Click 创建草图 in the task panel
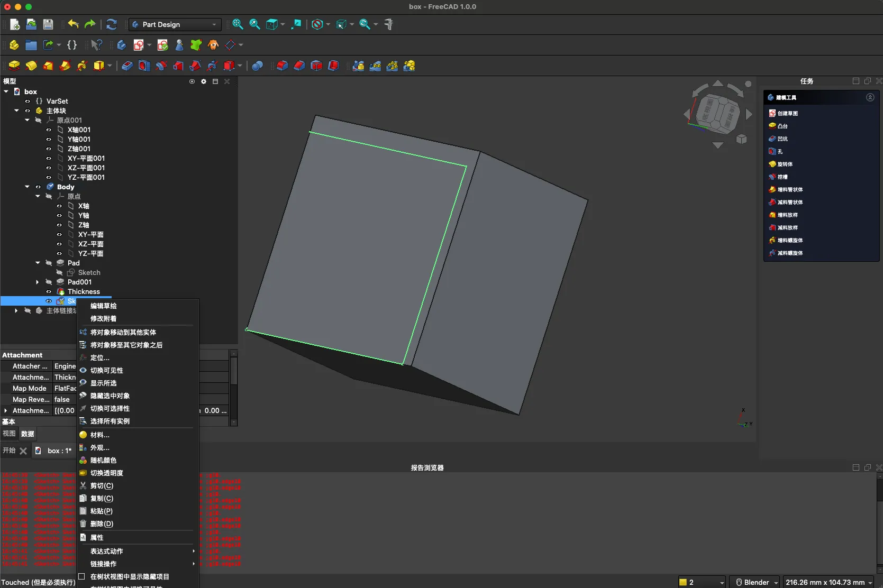Viewport: 883px width, 588px height. (787, 113)
